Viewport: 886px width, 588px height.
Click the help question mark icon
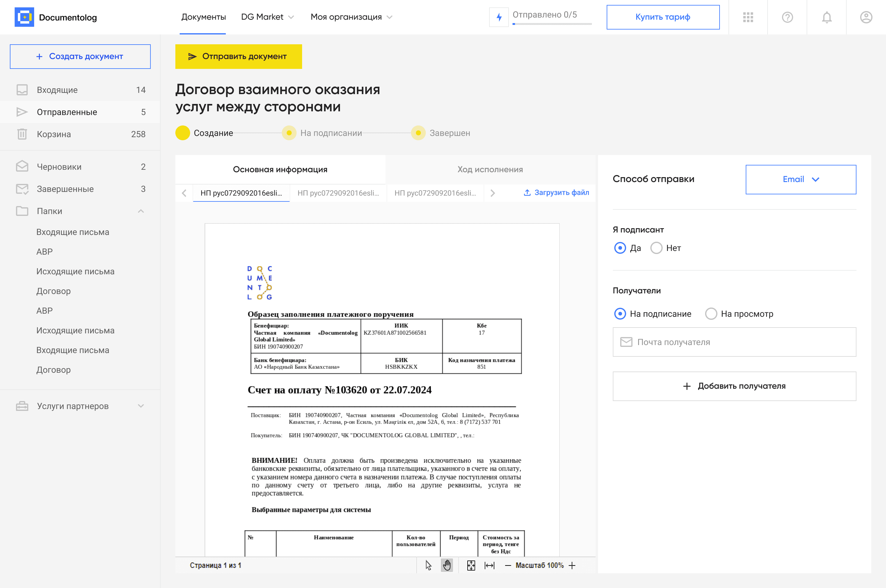(x=787, y=17)
